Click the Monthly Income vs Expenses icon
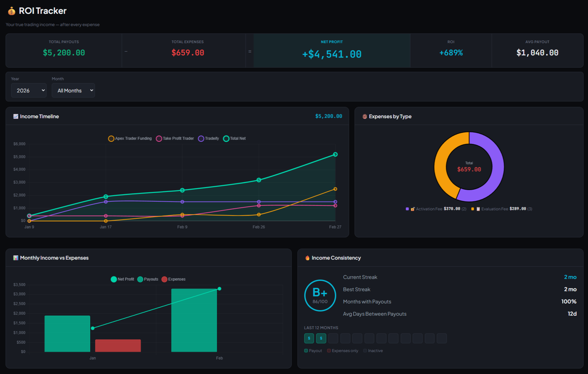 pos(15,258)
